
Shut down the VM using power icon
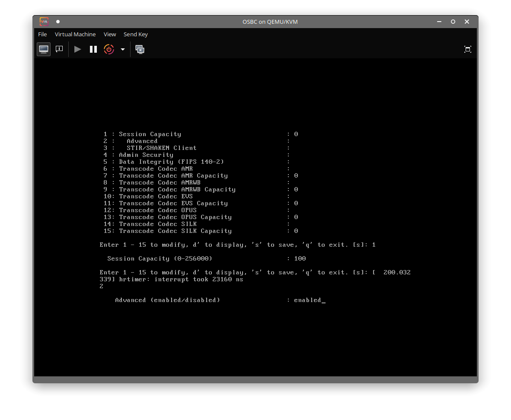pyautogui.click(x=109, y=49)
